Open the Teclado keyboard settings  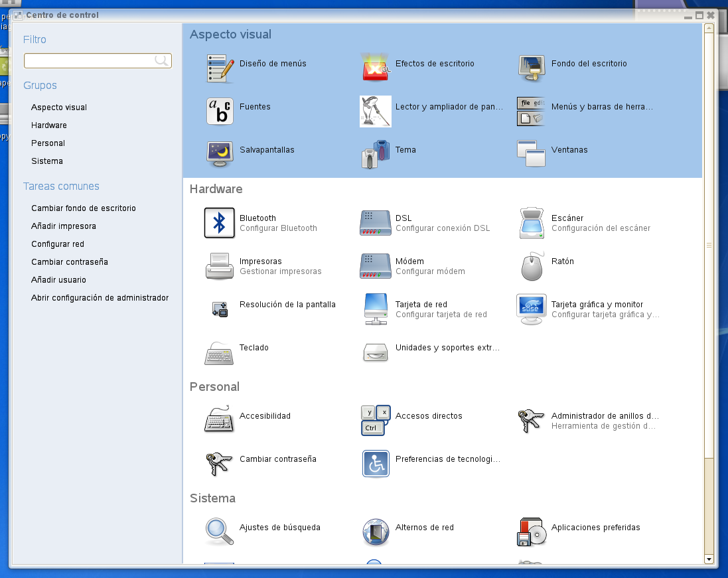(x=219, y=352)
